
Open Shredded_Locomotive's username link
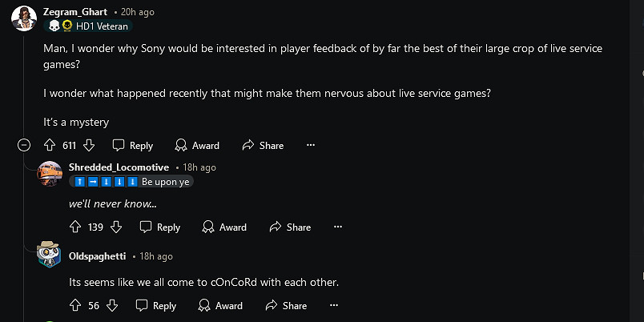pos(119,167)
